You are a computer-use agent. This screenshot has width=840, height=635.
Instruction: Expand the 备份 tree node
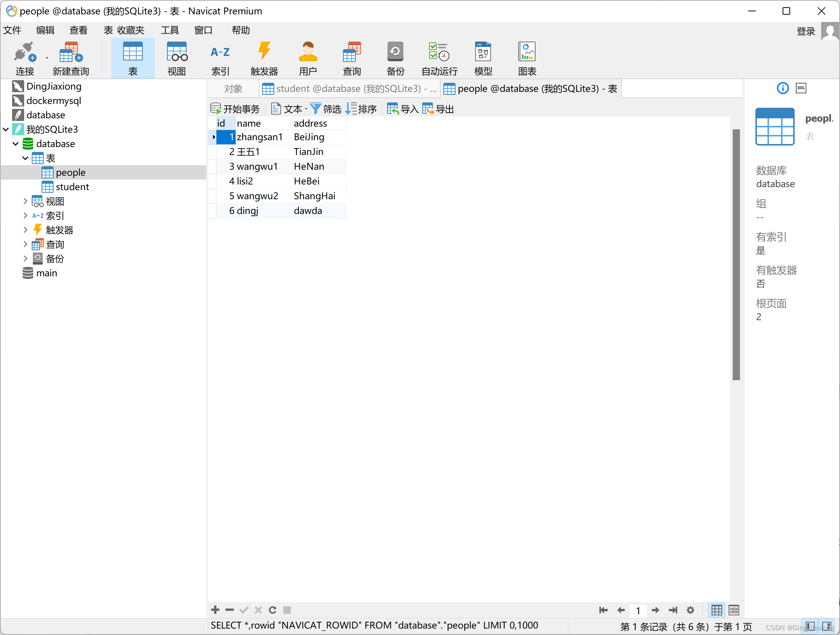click(x=25, y=259)
